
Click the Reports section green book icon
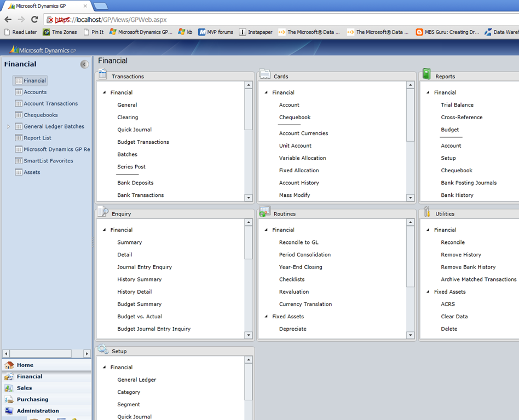426,74
